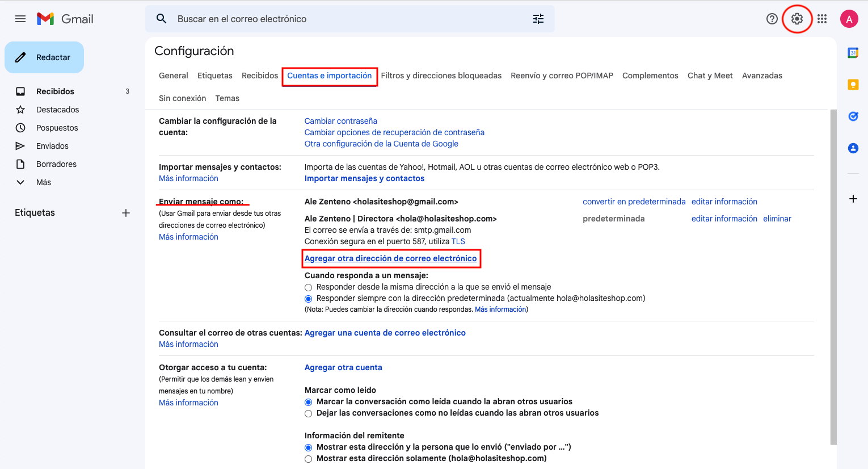868x469 pixels.
Task: Click convertir en predeterminada link
Action: 634,202
